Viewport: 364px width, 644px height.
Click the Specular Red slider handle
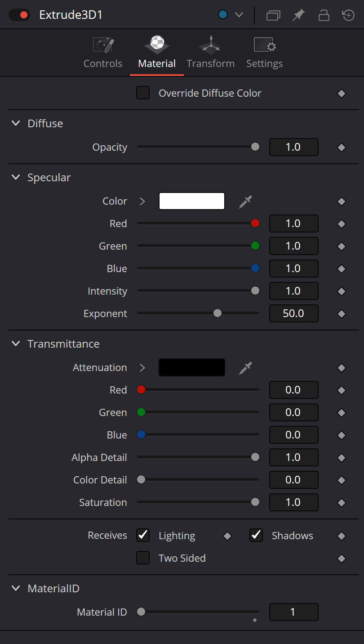[x=255, y=224]
